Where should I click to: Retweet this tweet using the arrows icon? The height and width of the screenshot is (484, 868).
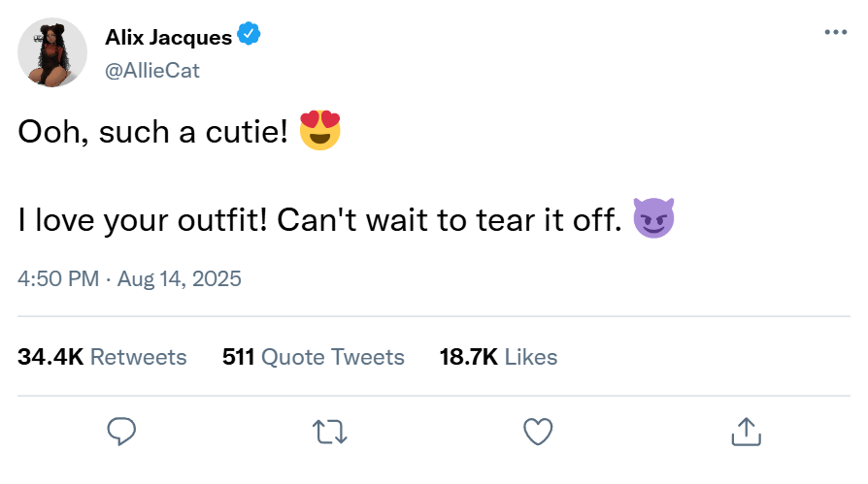pos(330,430)
